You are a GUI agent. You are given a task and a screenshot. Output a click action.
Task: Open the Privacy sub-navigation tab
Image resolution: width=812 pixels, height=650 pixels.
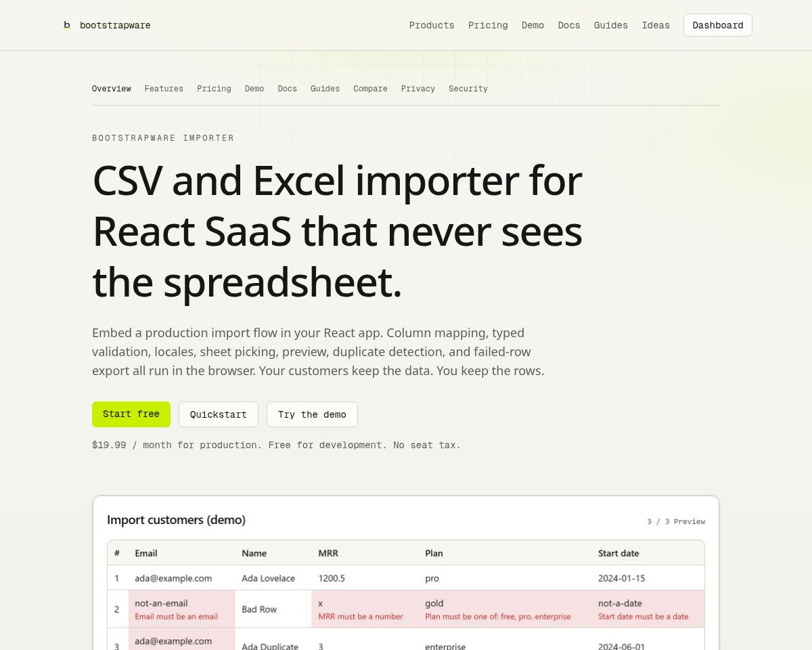click(418, 89)
